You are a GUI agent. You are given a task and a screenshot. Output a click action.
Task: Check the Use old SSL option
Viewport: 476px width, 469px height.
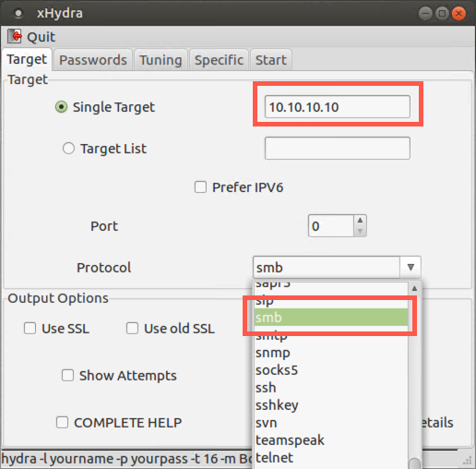(x=132, y=328)
